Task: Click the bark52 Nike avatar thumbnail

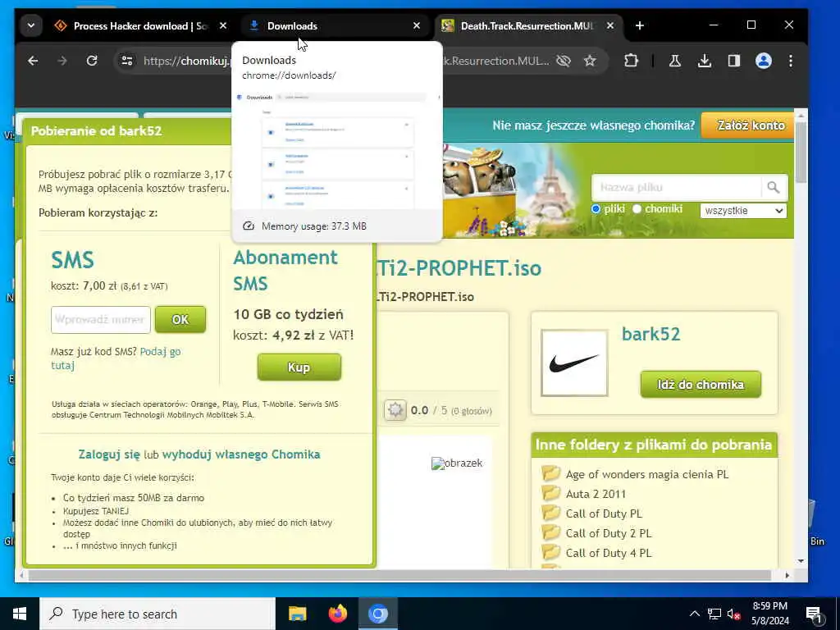Action: point(573,363)
